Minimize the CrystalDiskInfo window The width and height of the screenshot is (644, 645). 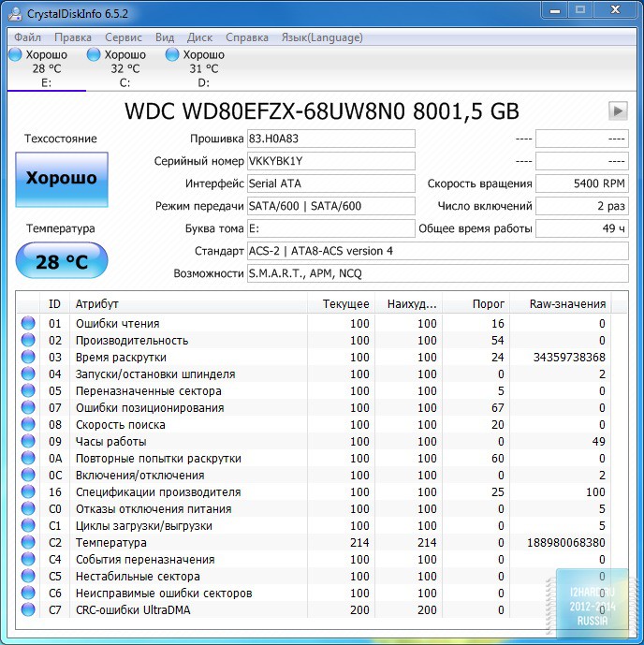(x=555, y=10)
